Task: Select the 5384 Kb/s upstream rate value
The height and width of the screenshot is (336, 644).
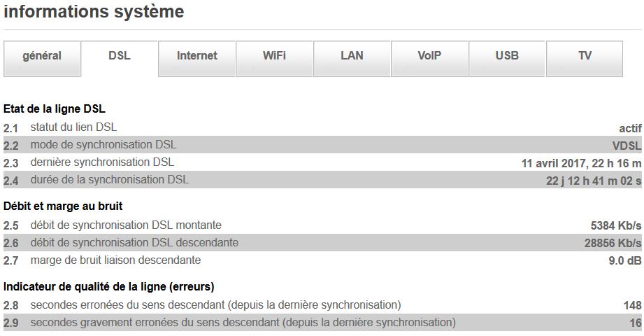Action: [x=616, y=225]
